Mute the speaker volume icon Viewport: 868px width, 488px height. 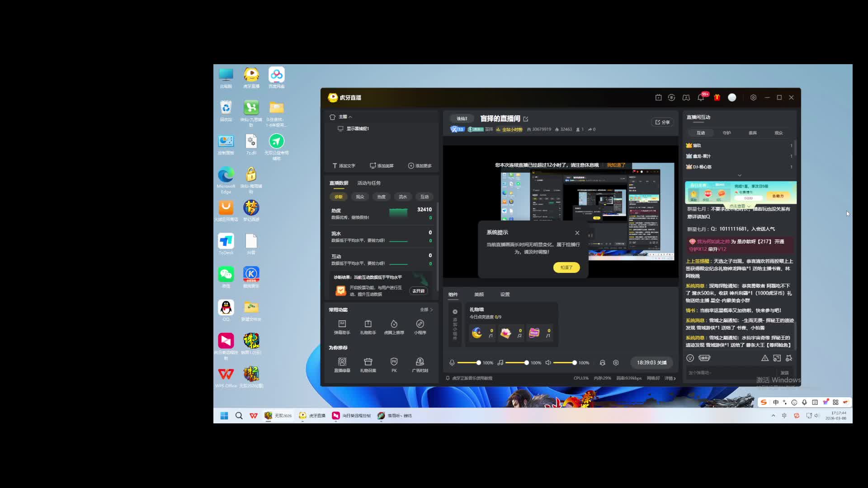548,363
